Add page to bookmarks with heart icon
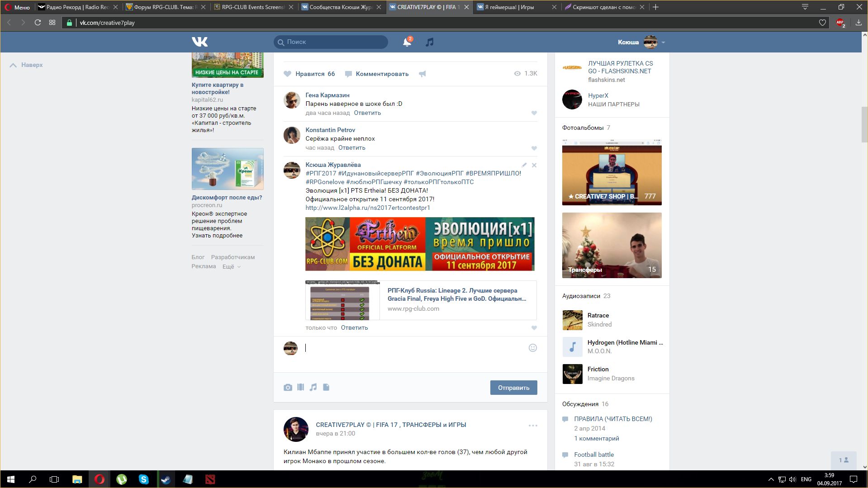The image size is (868, 488). (822, 23)
